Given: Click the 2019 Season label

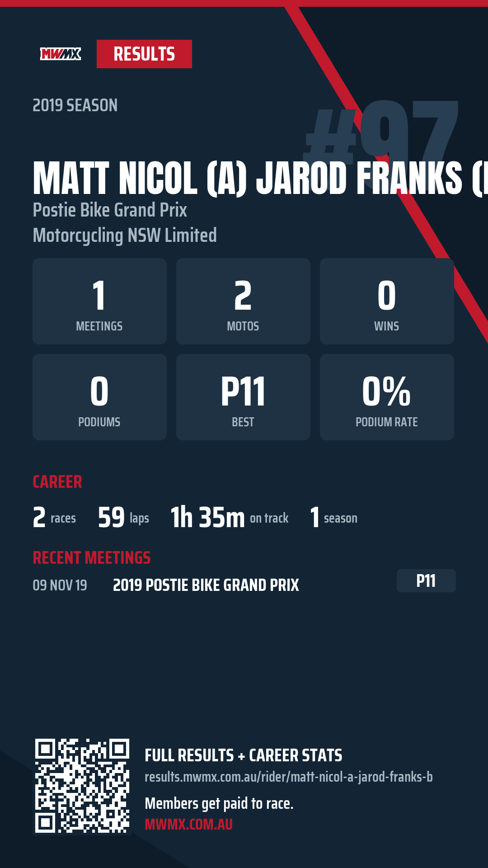Looking at the screenshot, I should point(75,105).
